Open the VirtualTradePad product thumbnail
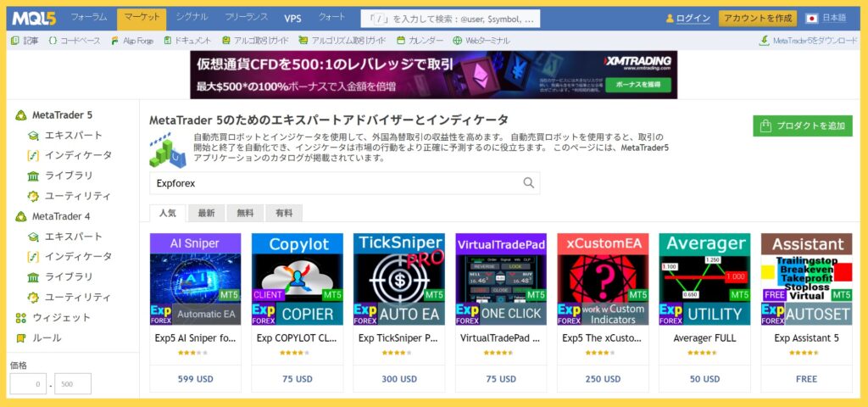The height and width of the screenshot is (407, 868). [501, 279]
